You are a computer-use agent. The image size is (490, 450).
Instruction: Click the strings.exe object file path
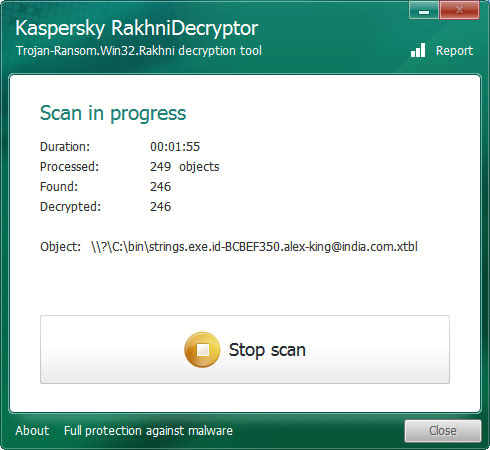(x=254, y=247)
